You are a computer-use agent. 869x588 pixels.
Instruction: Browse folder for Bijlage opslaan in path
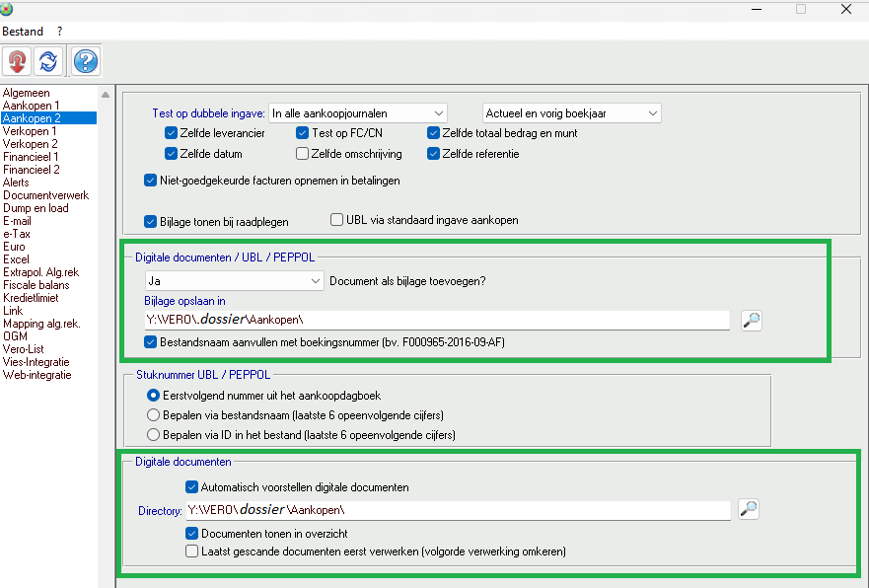tap(752, 320)
